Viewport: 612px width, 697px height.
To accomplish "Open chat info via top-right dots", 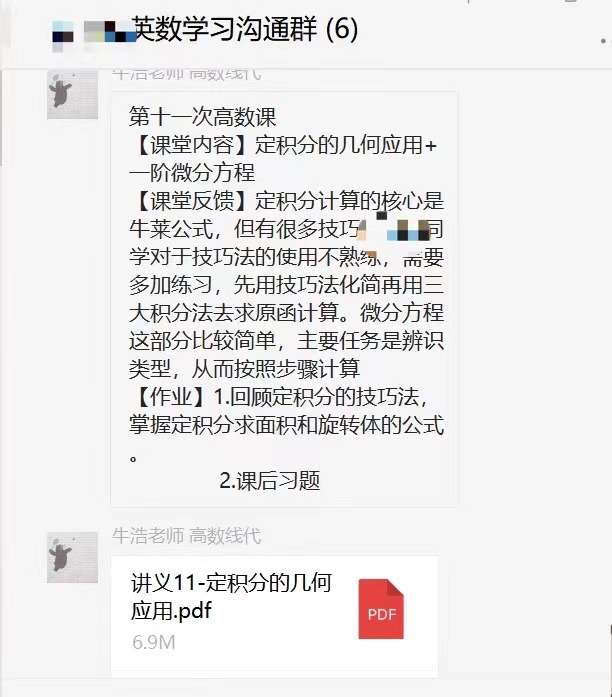I will pos(603,40).
